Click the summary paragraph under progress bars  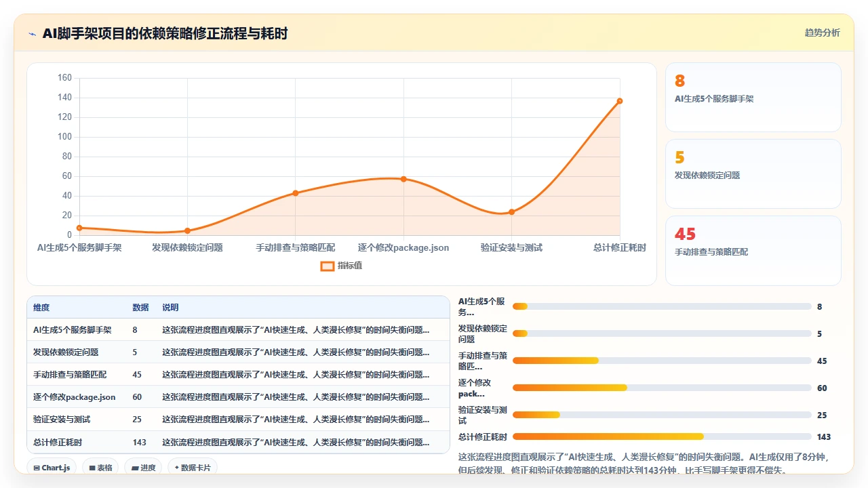point(645,464)
